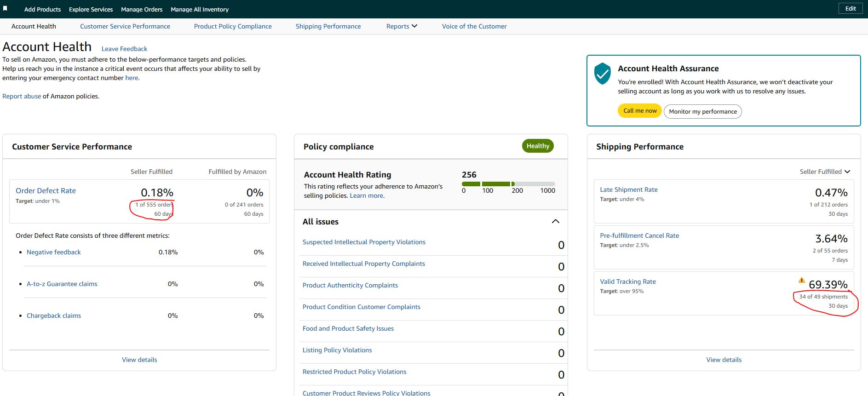Click the '0 of 241 orders' text

(x=244, y=205)
